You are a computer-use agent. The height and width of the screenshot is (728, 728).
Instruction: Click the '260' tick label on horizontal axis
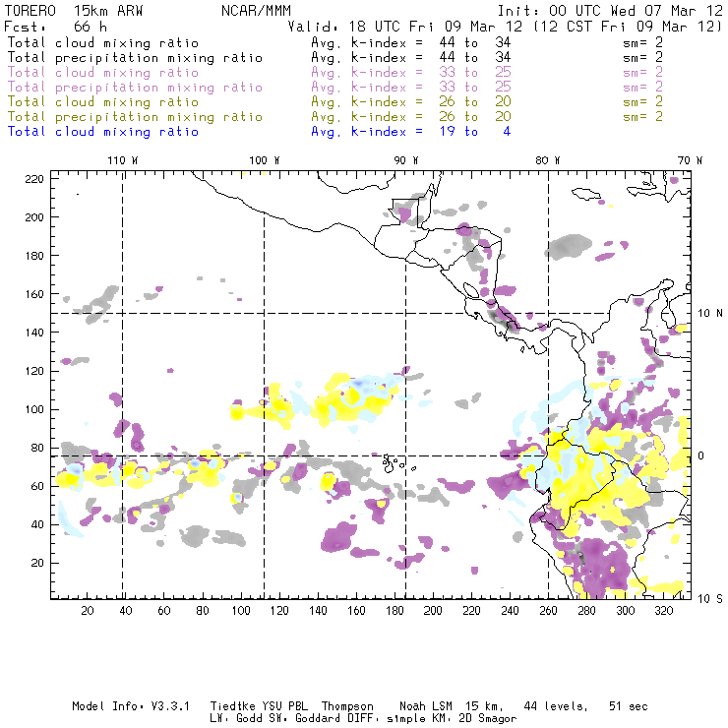click(548, 611)
